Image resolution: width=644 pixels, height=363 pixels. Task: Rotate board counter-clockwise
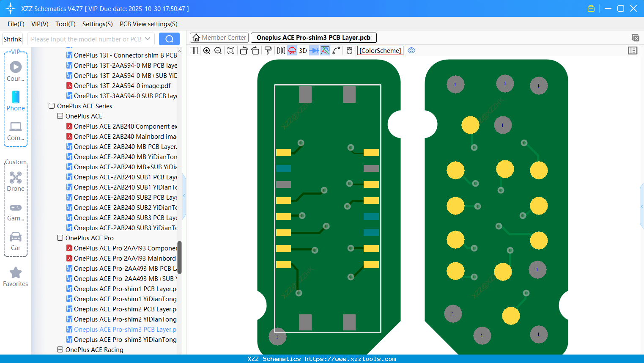coord(244,50)
